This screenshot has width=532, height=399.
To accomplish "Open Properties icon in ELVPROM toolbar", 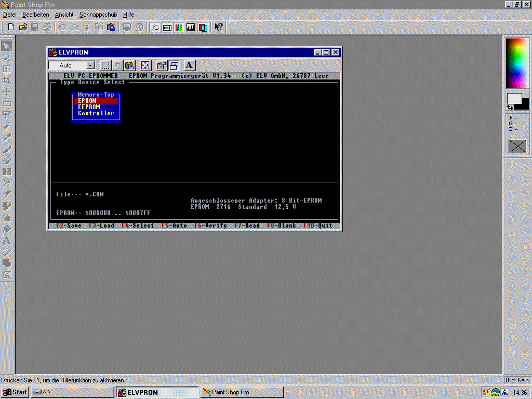I will [x=162, y=65].
